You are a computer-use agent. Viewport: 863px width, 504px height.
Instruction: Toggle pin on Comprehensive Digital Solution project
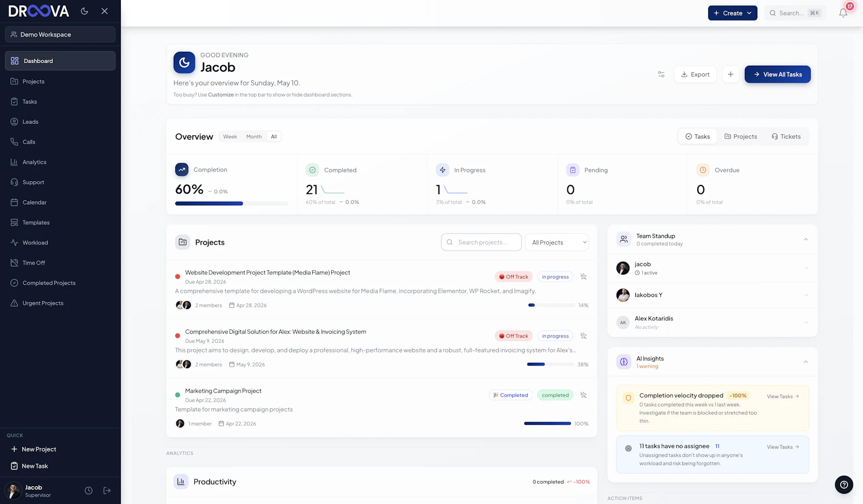pyautogui.click(x=584, y=336)
